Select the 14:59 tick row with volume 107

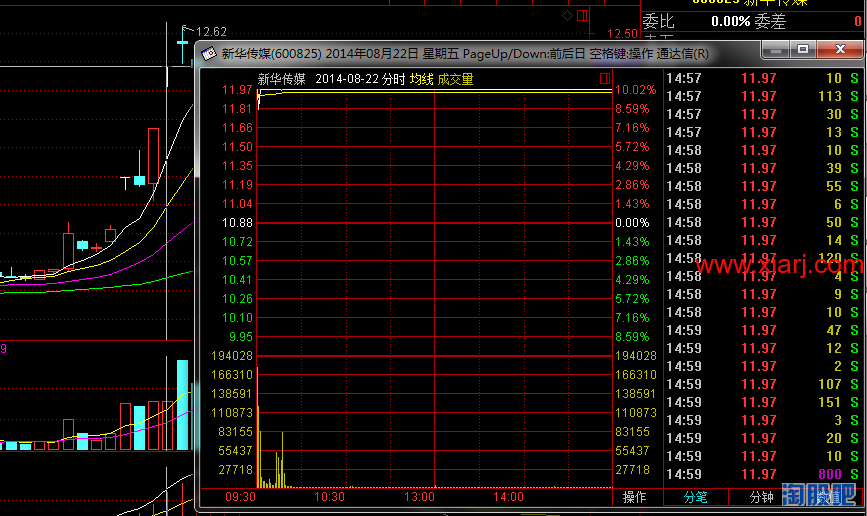coord(762,384)
